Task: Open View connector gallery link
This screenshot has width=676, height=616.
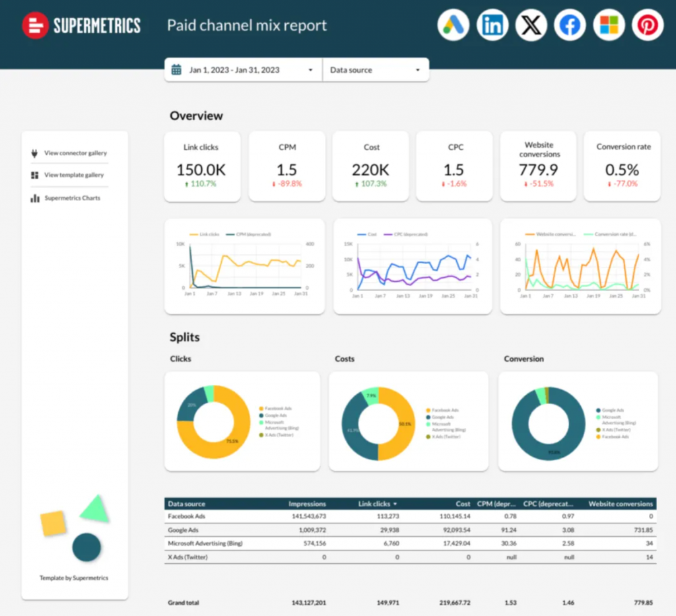Action: tap(75, 153)
